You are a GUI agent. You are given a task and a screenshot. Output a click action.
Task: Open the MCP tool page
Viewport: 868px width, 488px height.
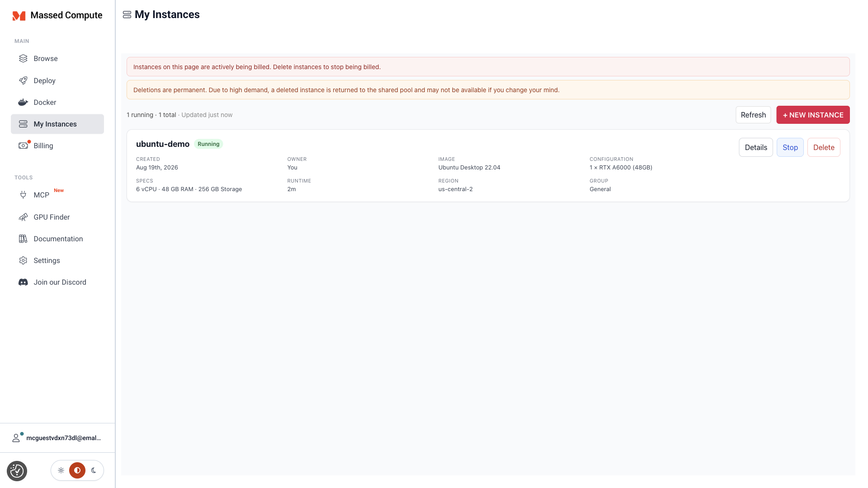[x=57, y=195]
